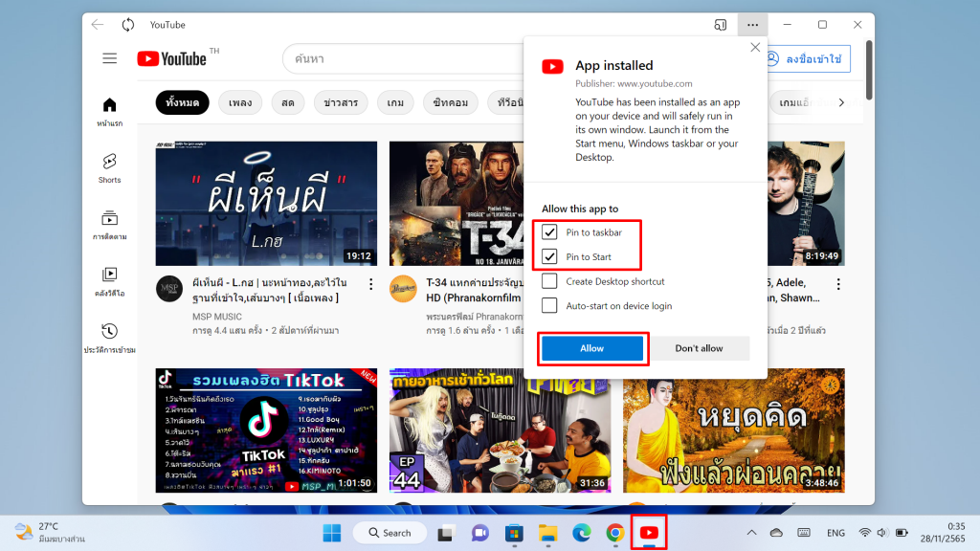
Task: Open the หยุดคิด Buddha video thumbnail
Action: coord(734,430)
